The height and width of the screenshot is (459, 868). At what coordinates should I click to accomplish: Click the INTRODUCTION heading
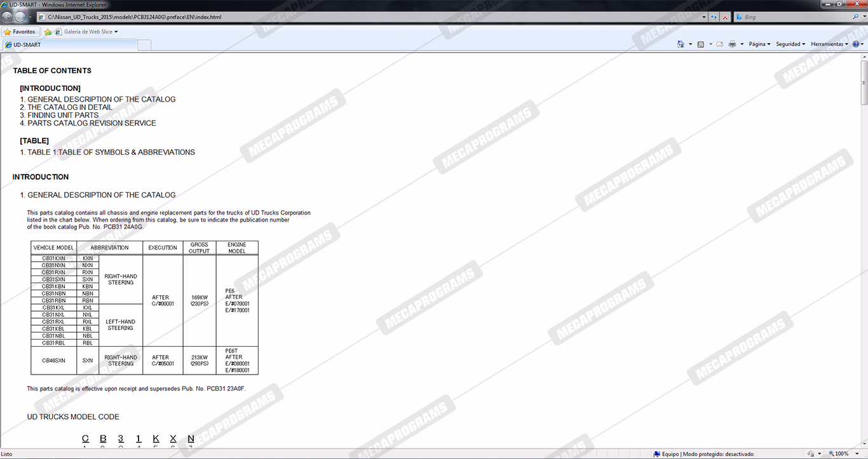41,177
